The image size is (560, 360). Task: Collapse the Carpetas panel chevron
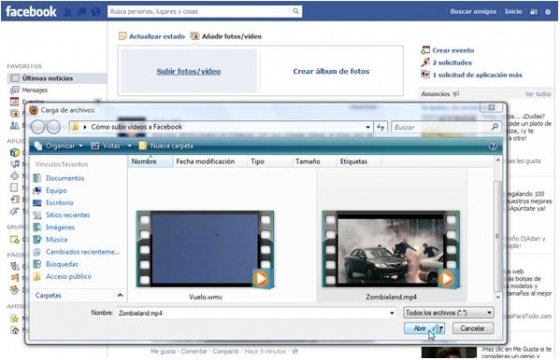(x=120, y=295)
